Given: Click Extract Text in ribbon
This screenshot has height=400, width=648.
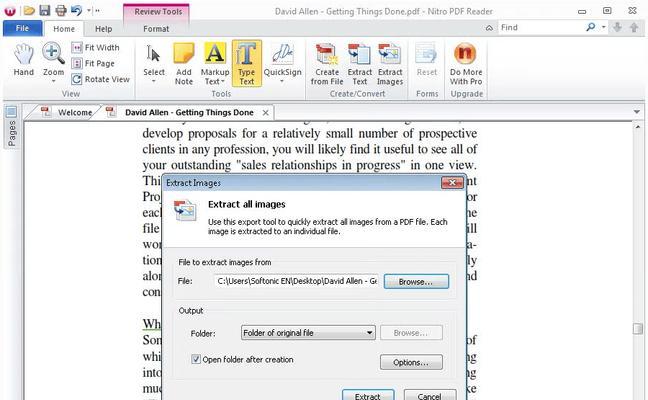Looking at the screenshot, I should [360, 64].
